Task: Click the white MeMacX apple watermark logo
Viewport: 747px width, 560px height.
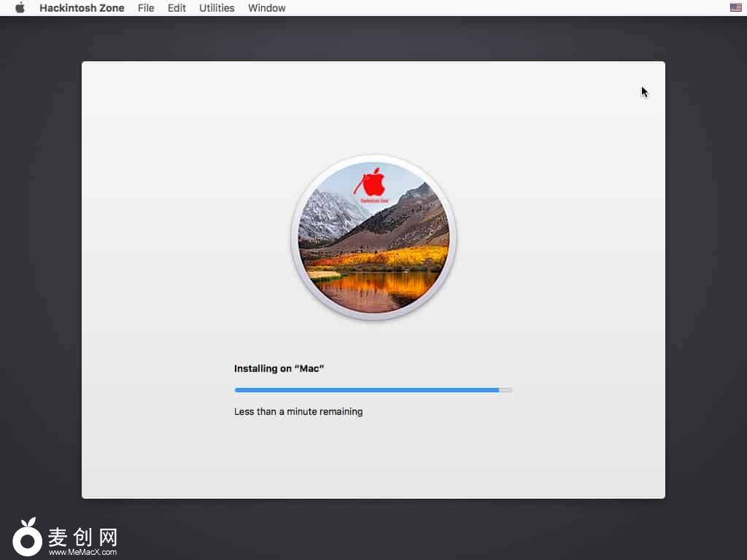Action: tap(28, 538)
